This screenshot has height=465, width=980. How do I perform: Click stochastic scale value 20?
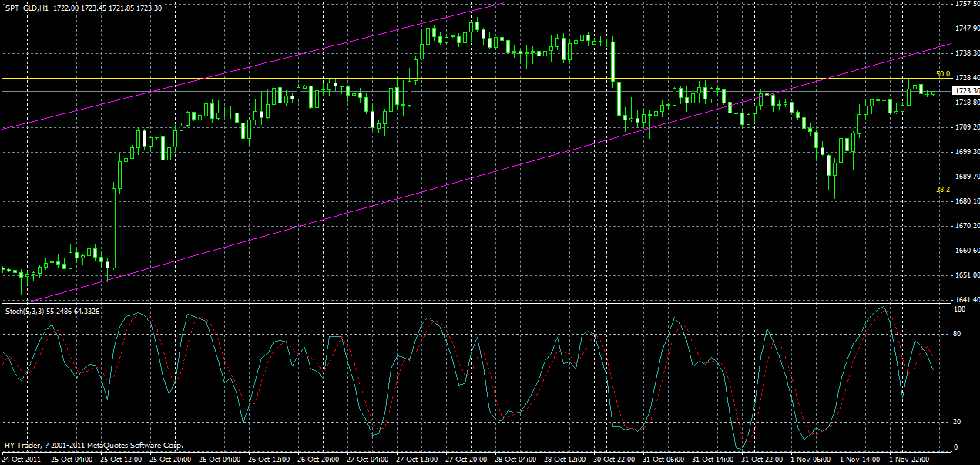[x=958, y=422]
